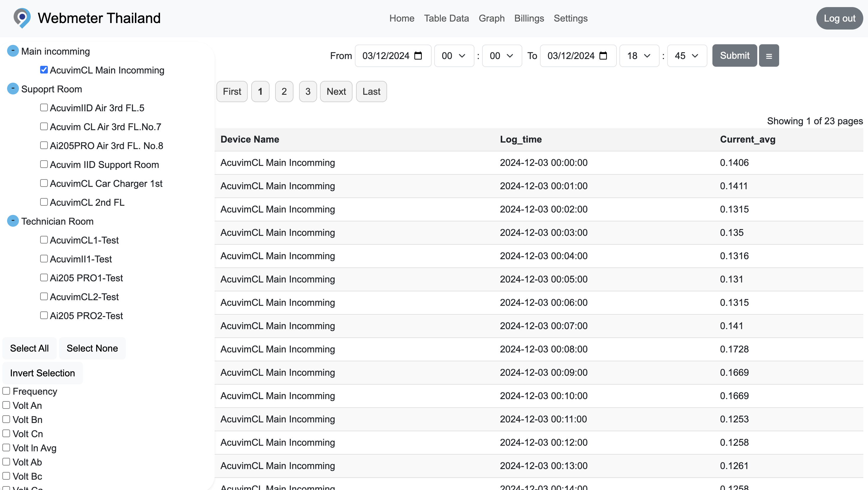Viewport: 868px width, 490px height.
Task: Enable the Volt Ab parameter checkbox
Action: [x=6, y=462]
